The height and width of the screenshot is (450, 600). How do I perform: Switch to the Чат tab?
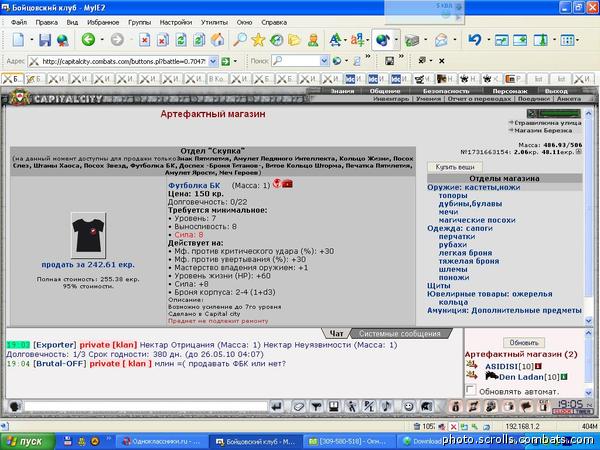pos(336,334)
